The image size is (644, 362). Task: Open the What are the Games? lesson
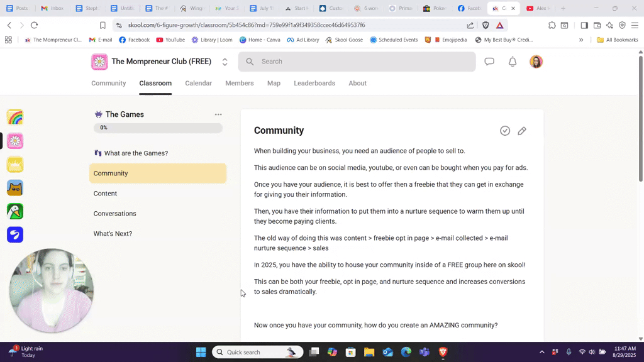tap(158, 153)
